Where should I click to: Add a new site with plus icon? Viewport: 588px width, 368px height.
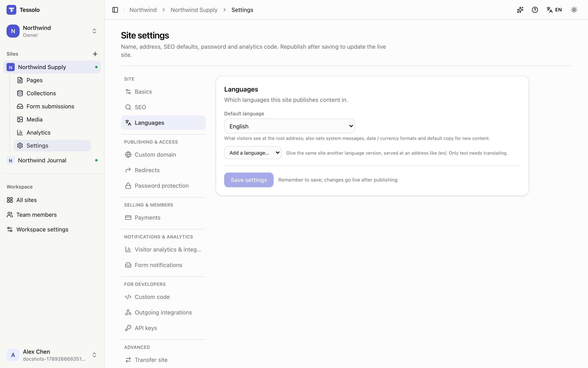[95, 54]
